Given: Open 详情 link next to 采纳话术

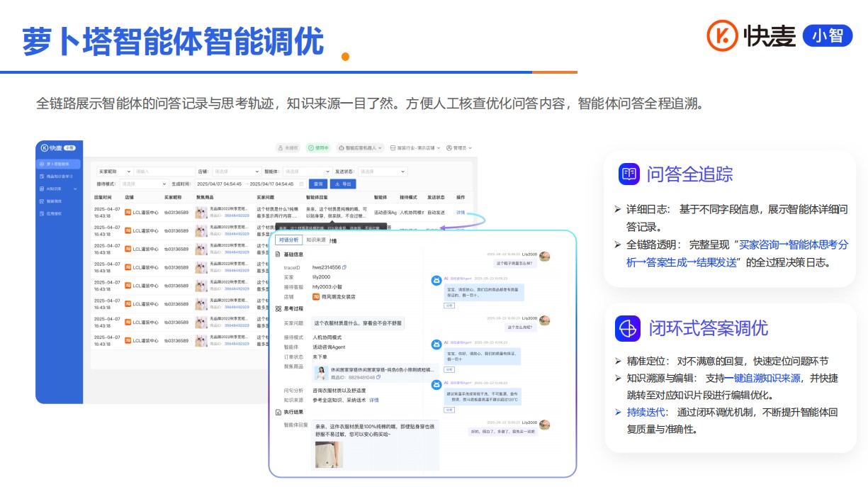Looking at the screenshot, I should [x=374, y=400].
